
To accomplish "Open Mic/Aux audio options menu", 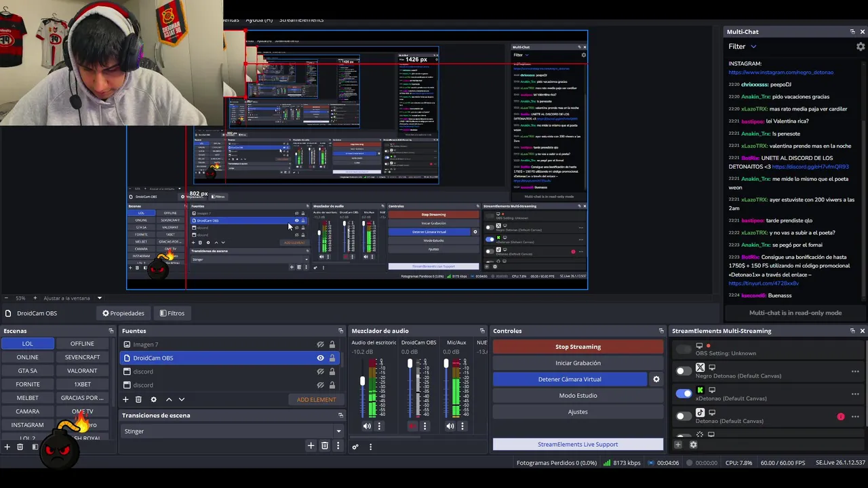I will click(462, 426).
